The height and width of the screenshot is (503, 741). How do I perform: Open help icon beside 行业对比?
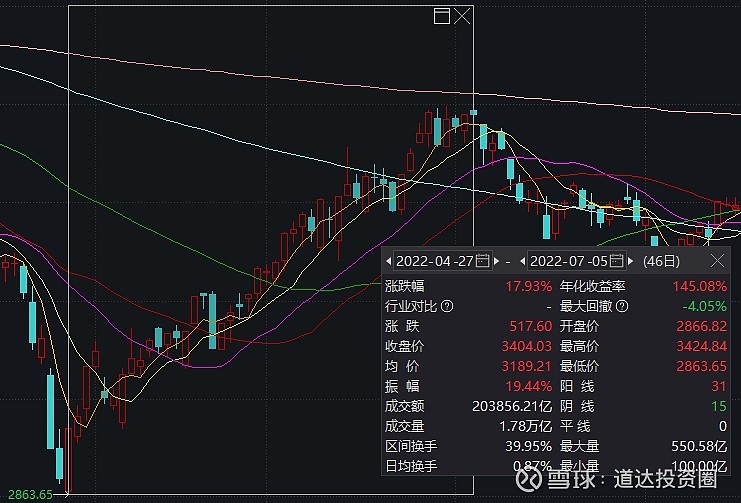point(447,306)
